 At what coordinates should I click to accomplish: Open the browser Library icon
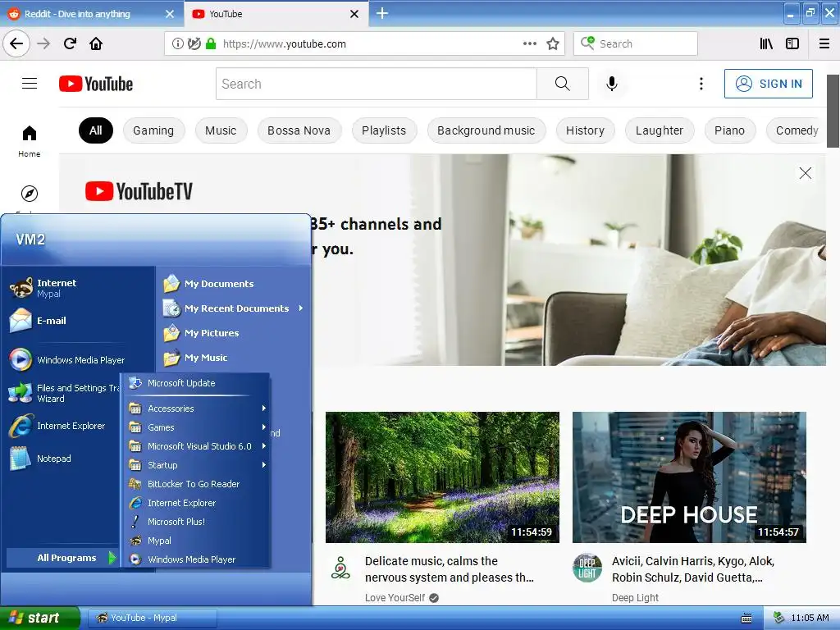click(766, 44)
